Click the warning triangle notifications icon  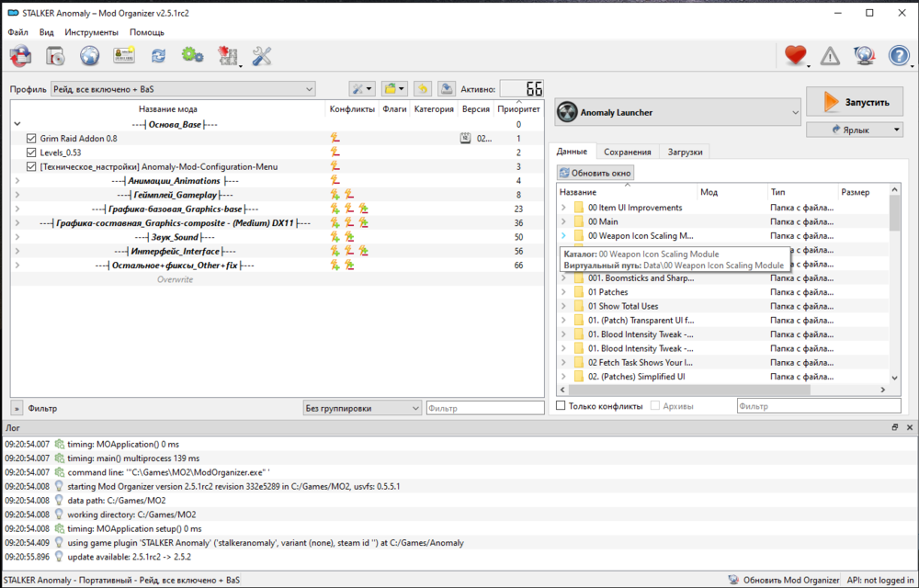(830, 56)
